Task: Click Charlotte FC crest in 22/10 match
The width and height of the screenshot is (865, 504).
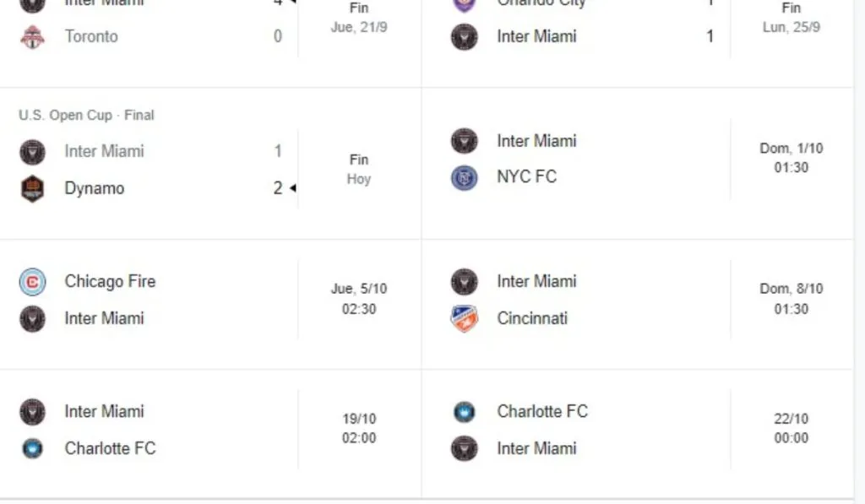Action: coord(465,412)
